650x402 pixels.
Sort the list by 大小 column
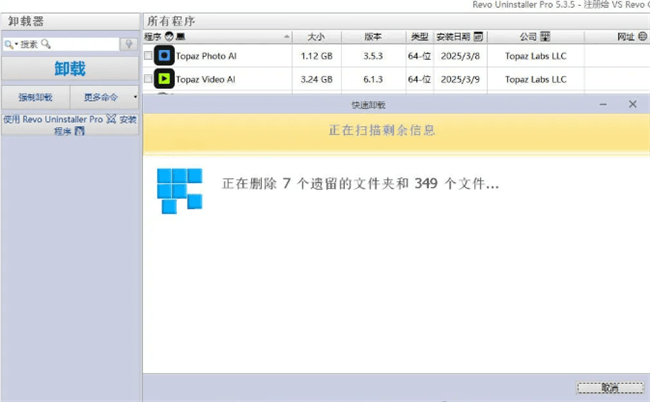[316, 37]
